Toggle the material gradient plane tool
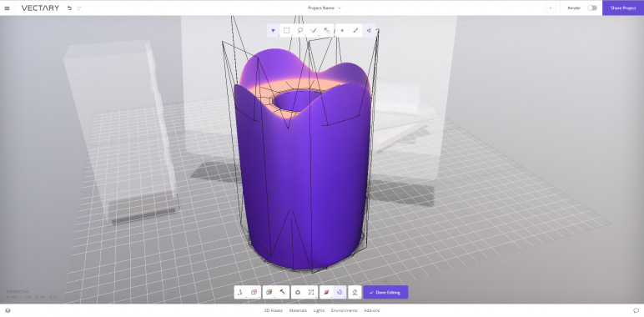The image size is (644, 317). (x=326, y=292)
